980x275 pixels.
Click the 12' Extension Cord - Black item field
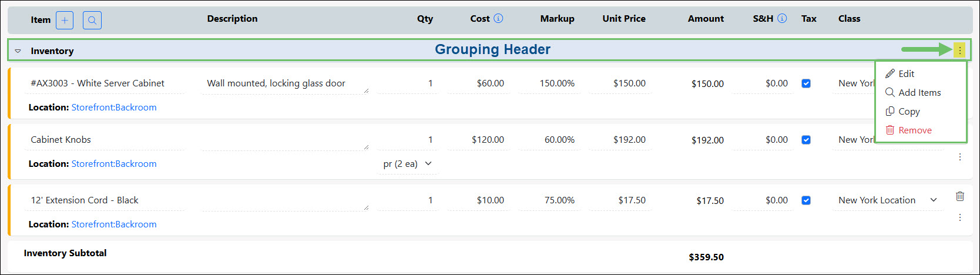(x=105, y=200)
